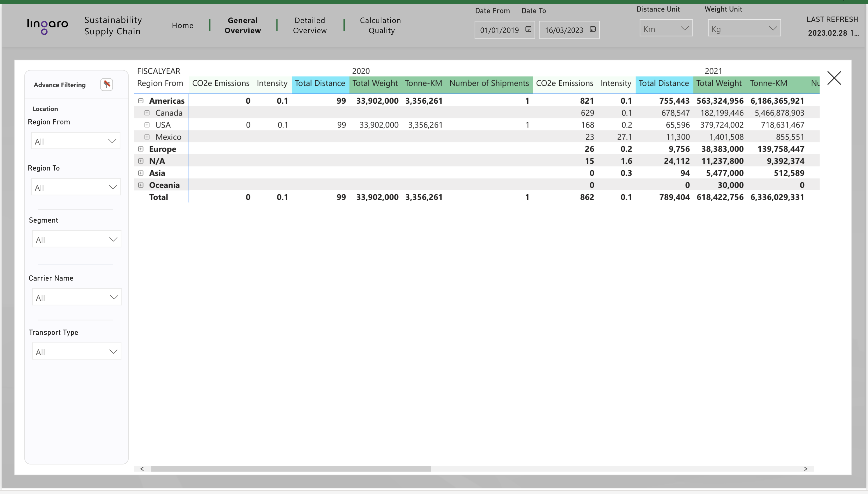The image size is (868, 494).
Task: Toggle the Asia region row expander
Action: pyautogui.click(x=141, y=173)
